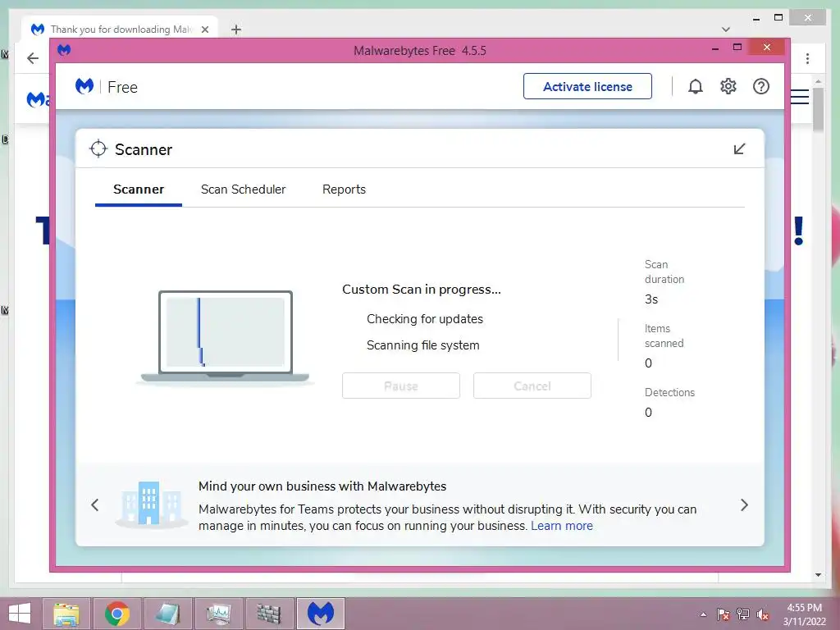Open a new Chrome tab with plus

(x=236, y=30)
